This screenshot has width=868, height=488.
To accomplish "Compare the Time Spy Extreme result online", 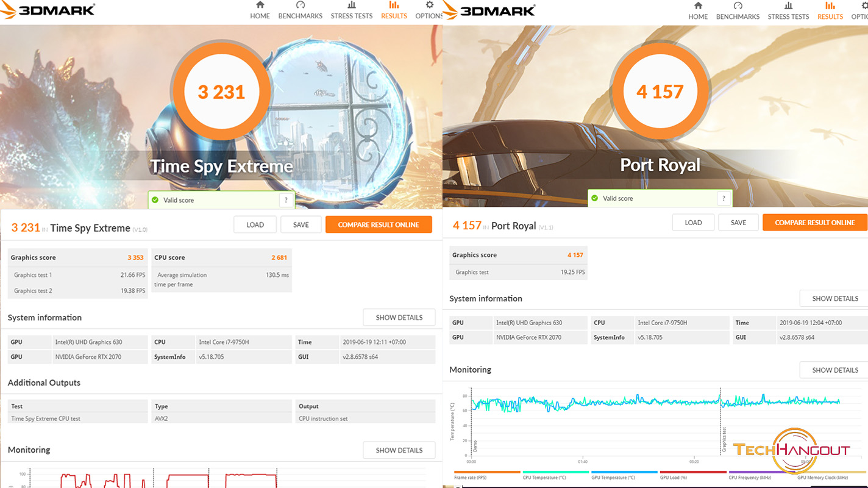I will click(x=379, y=224).
